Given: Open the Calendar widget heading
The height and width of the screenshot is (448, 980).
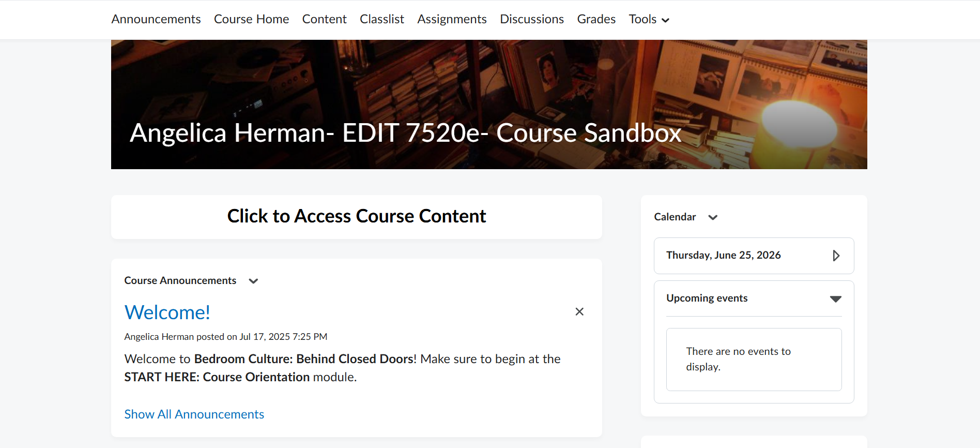Looking at the screenshot, I should point(675,217).
